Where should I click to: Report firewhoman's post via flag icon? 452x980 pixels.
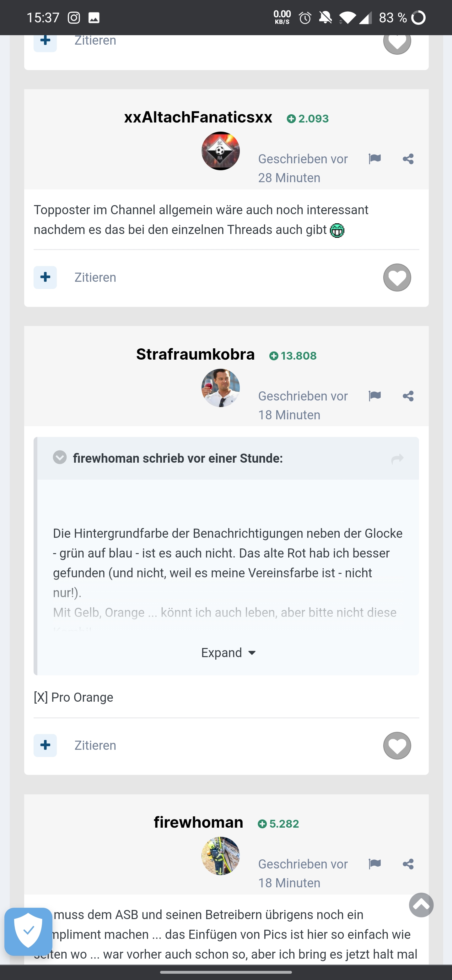coord(374,864)
